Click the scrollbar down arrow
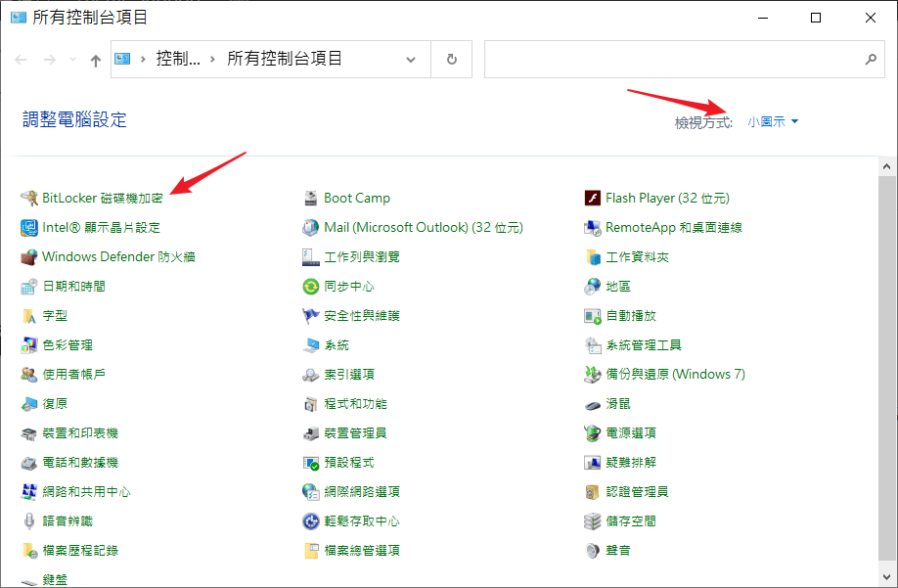The height and width of the screenshot is (588, 898). click(x=886, y=576)
